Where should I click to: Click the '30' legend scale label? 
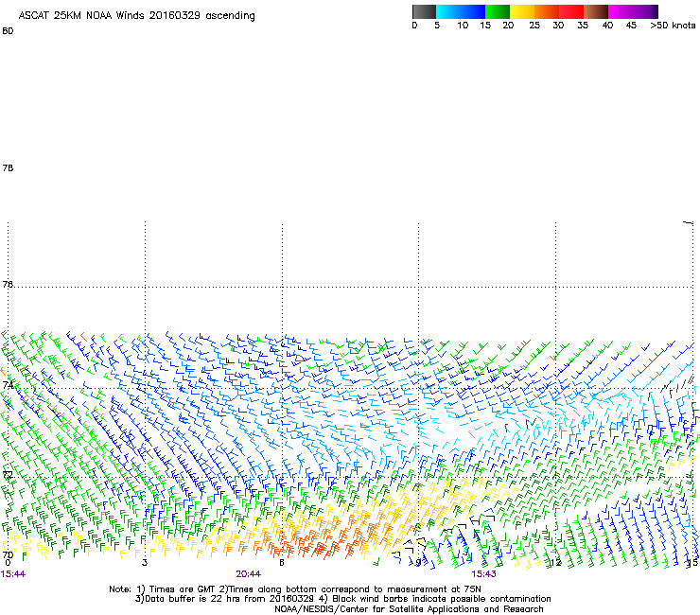558,26
